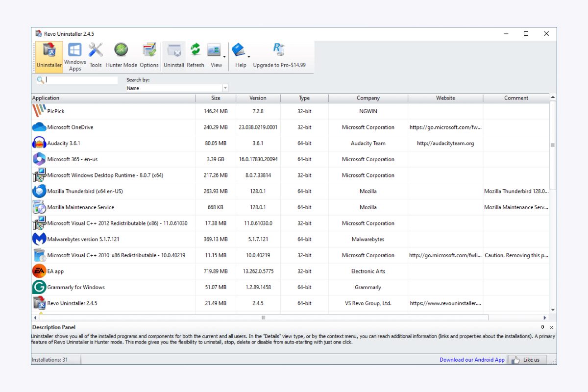The image size is (588, 392).
Task: Open the Search by dropdown
Action: coord(225,88)
